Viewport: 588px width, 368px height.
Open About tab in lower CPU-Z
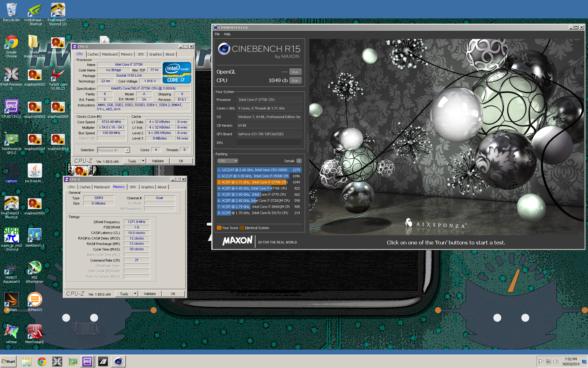click(x=162, y=187)
